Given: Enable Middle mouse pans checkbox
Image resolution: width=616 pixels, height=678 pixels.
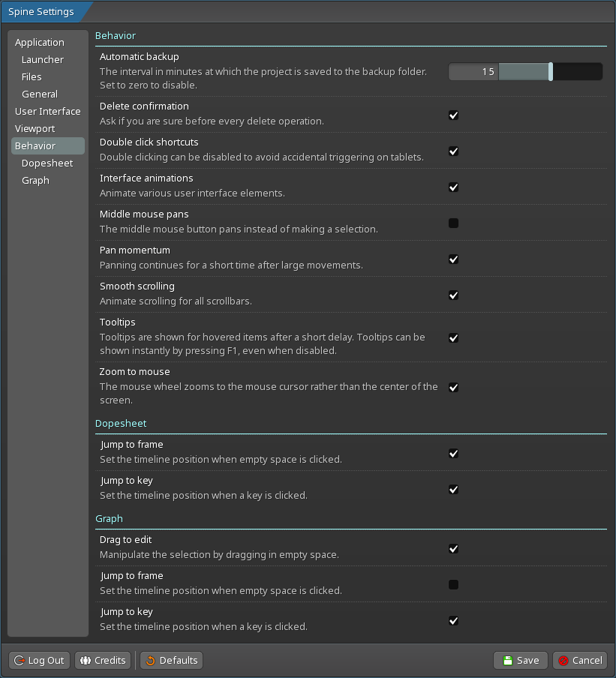Looking at the screenshot, I should coord(453,223).
